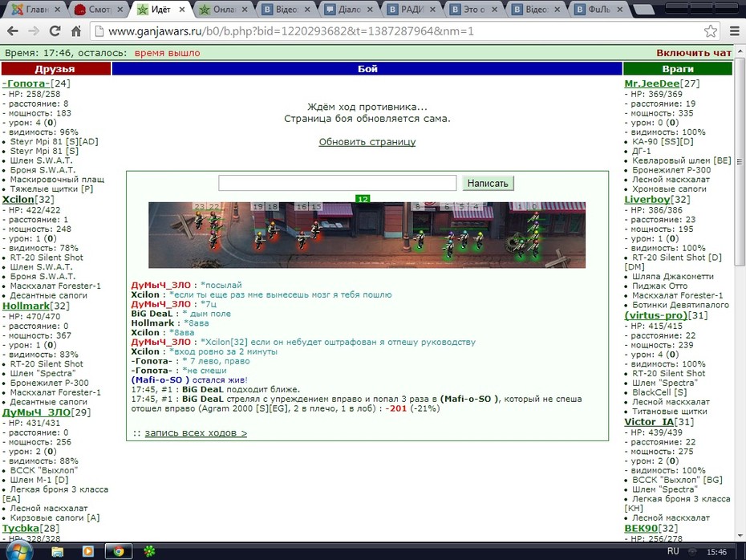746x560 pixels.
Task: Open friend Hollmark profile link in left column
Action: click(26, 306)
